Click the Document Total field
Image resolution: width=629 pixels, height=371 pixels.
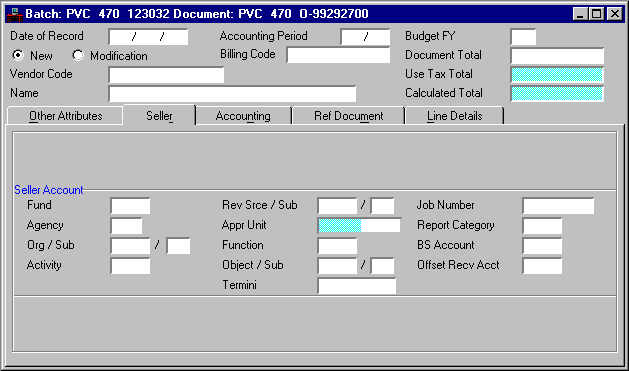557,56
